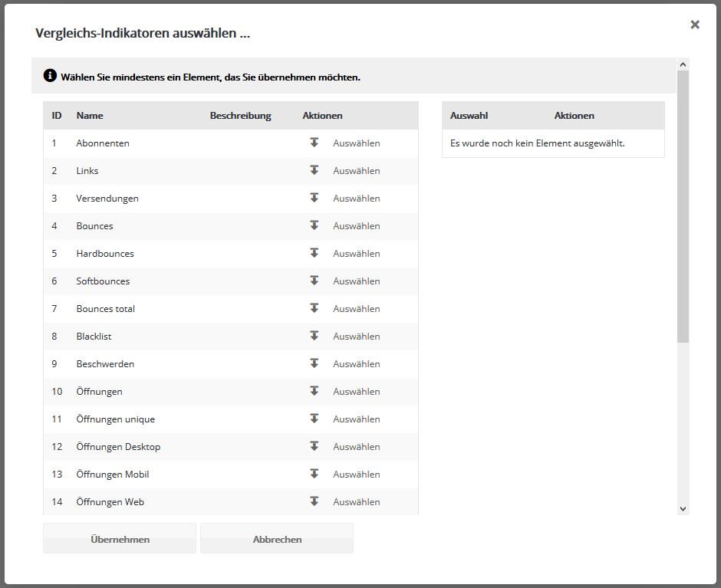The image size is (721, 588).
Task: Click the select arrow icon for Beschwerden
Action: coord(314,363)
